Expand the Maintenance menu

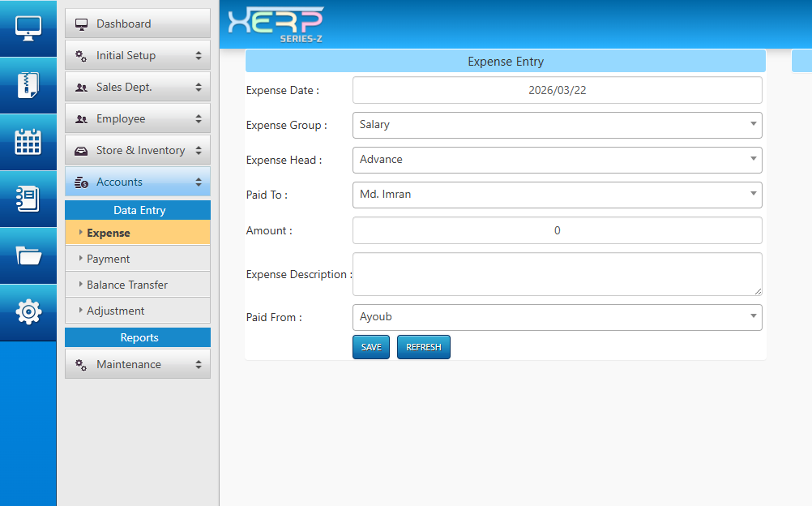pos(137,365)
